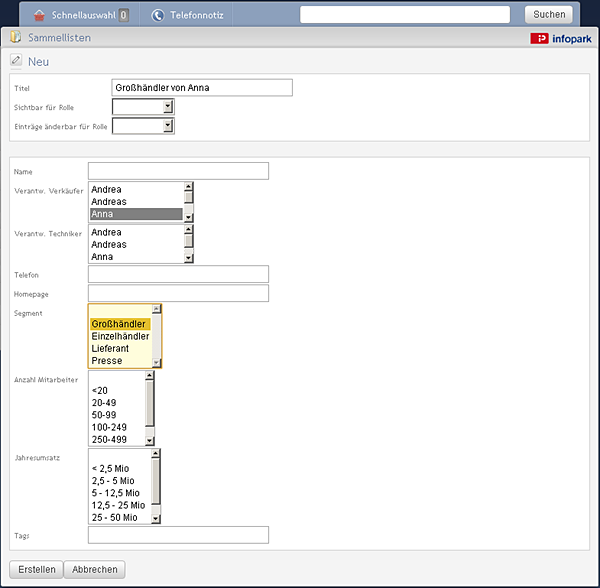The width and height of the screenshot is (600, 588).
Task: Click the Erstellen button
Action: click(x=36, y=570)
